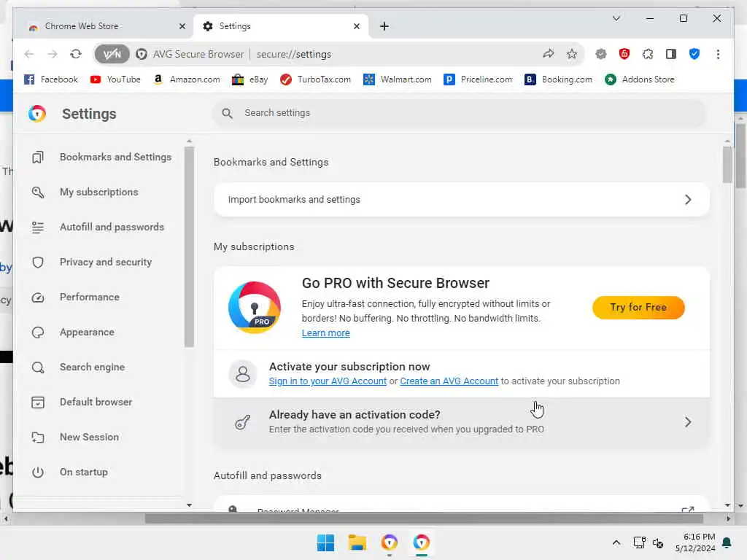Open Addons Store bookmark
The image size is (747, 560).
click(640, 79)
